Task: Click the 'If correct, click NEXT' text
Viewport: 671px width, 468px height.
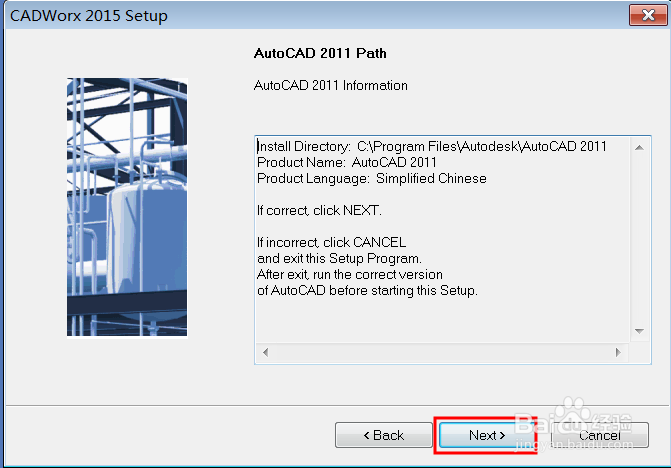Action: (x=319, y=211)
